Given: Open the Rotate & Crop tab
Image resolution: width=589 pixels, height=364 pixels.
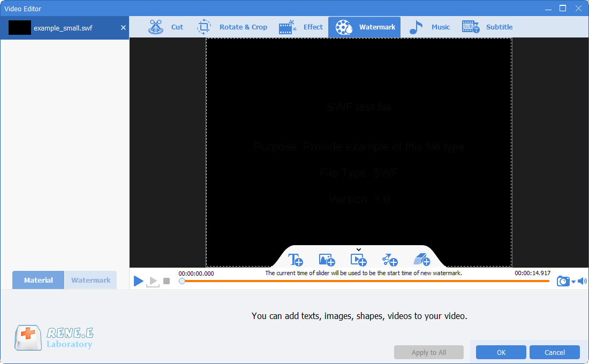Looking at the screenshot, I should (232, 27).
